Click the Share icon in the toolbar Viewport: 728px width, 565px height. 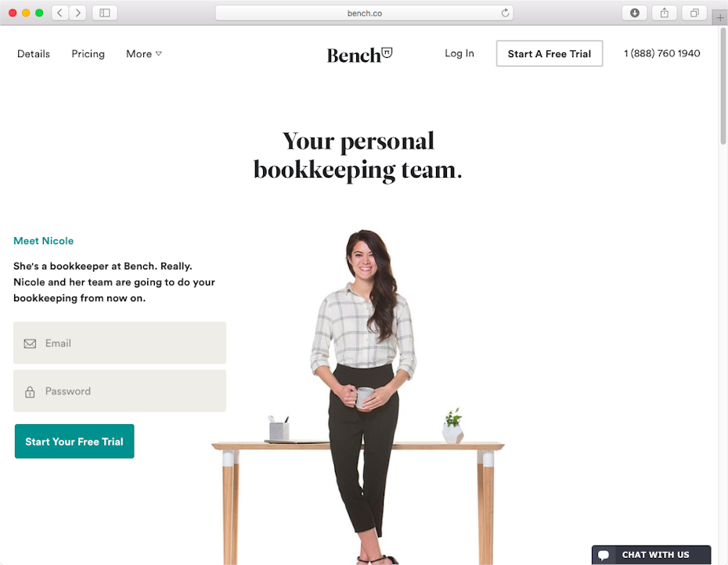tap(665, 13)
